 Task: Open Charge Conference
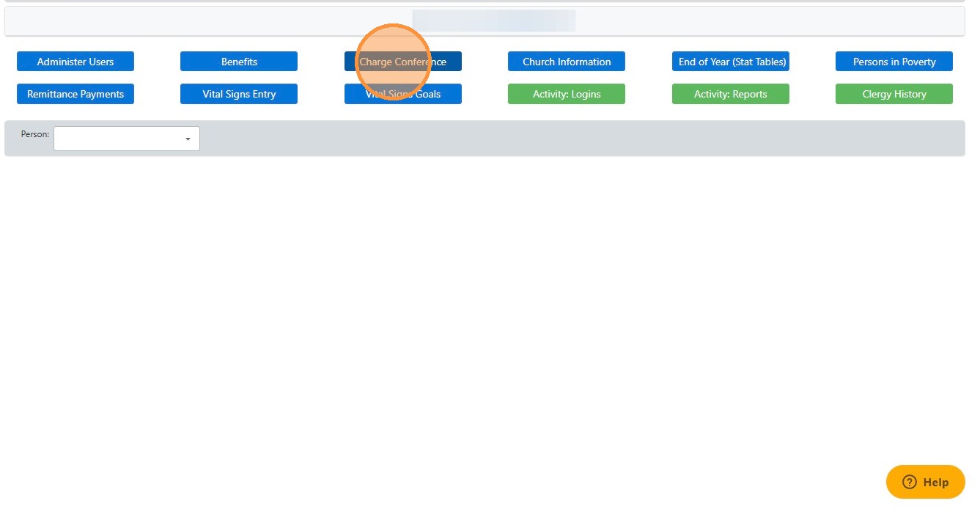[x=403, y=62]
